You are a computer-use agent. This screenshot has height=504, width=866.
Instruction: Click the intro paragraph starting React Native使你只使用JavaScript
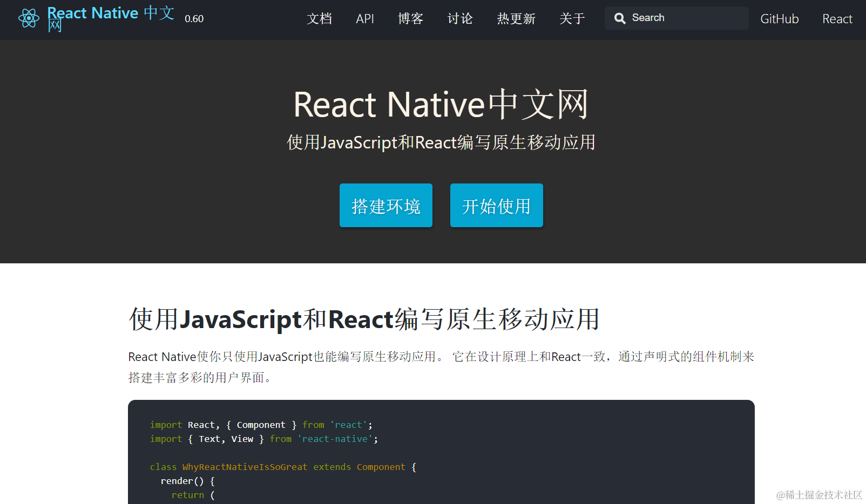441,367
